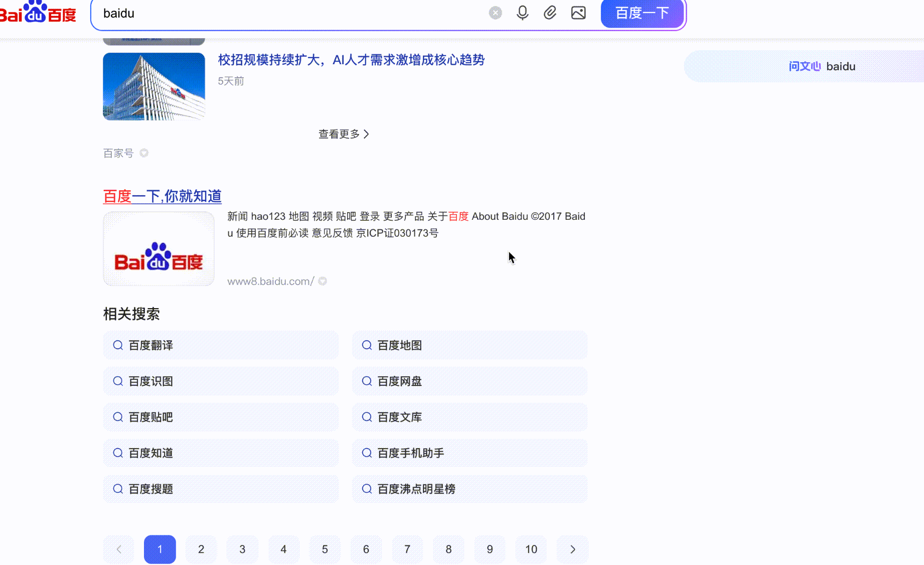
Task: Click search icon beside 百度翻译
Action: pos(118,345)
